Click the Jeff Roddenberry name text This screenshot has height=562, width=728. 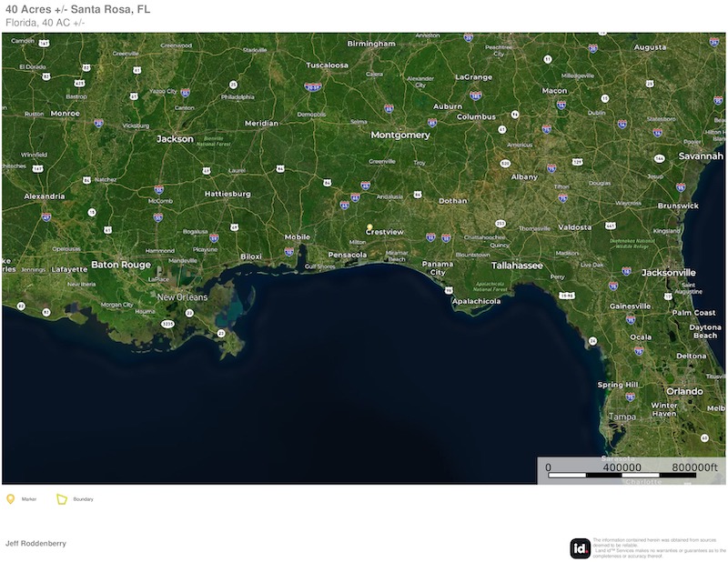(x=35, y=544)
